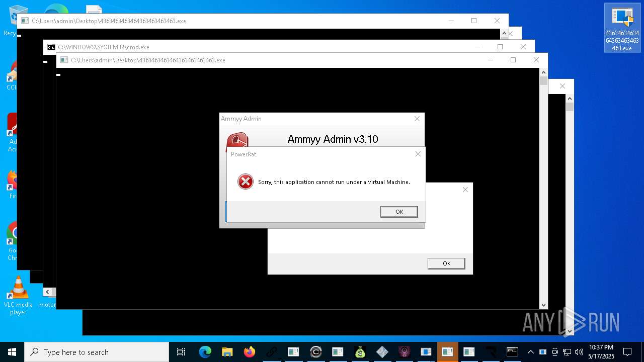Open the taskbar clock and calendar
The width and height of the screenshot is (644, 362).
point(601,352)
